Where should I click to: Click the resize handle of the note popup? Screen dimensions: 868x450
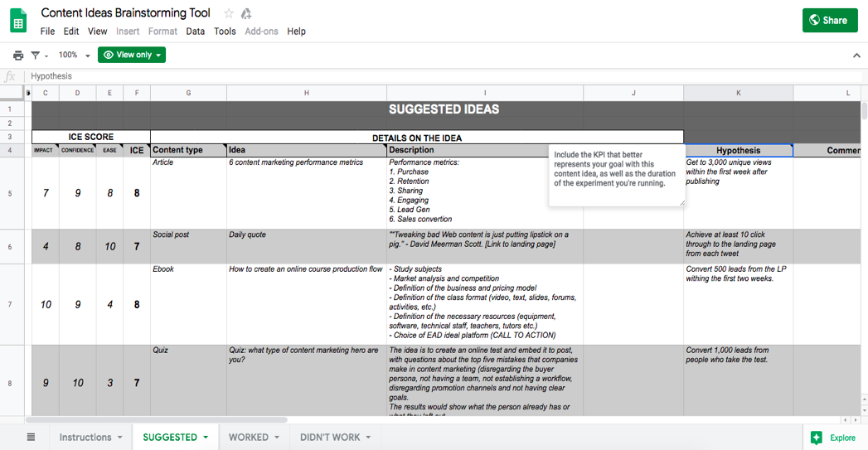point(682,203)
